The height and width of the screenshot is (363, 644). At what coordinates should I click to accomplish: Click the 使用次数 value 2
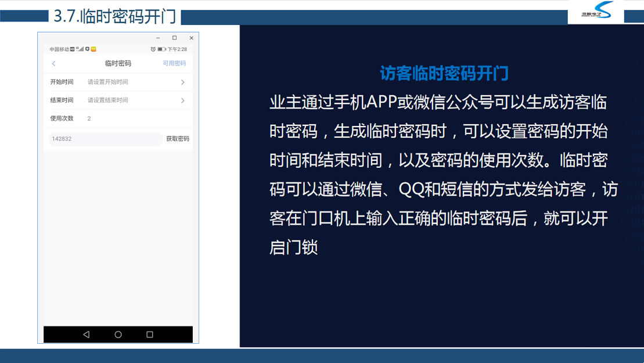[x=89, y=118]
